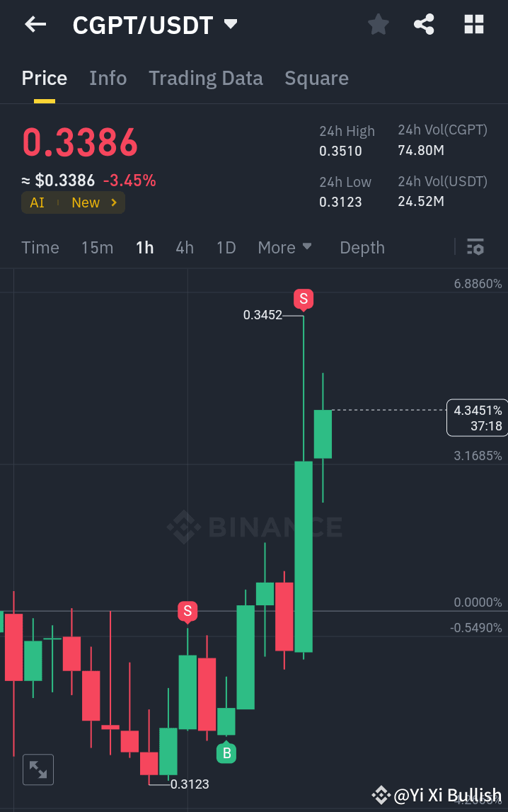Open chart settings via the indicator icon
The height and width of the screenshot is (812, 508).
(475, 248)
